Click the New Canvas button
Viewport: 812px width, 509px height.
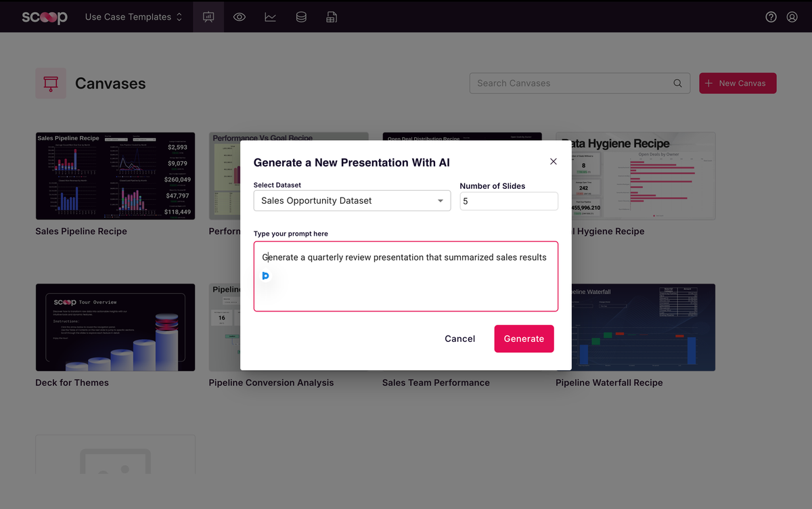pos(738,83)
